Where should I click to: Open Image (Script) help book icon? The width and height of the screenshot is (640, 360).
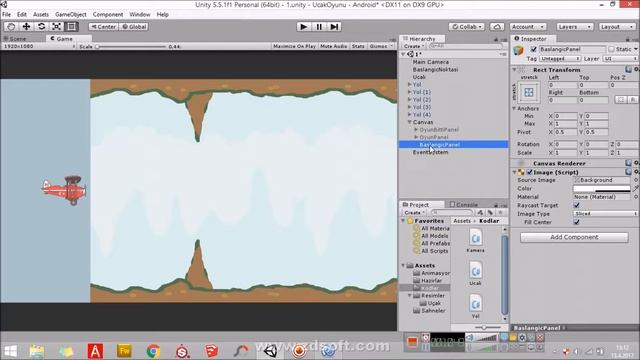629,172
